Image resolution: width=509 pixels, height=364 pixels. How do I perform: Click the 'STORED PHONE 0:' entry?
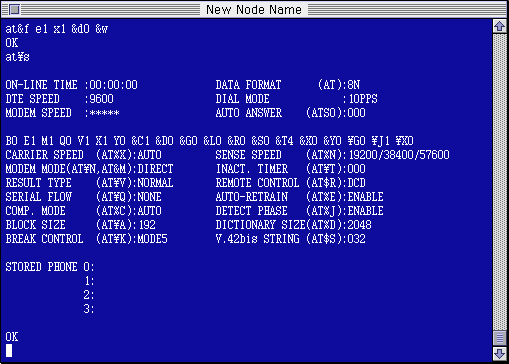click(x=50, y=267)
